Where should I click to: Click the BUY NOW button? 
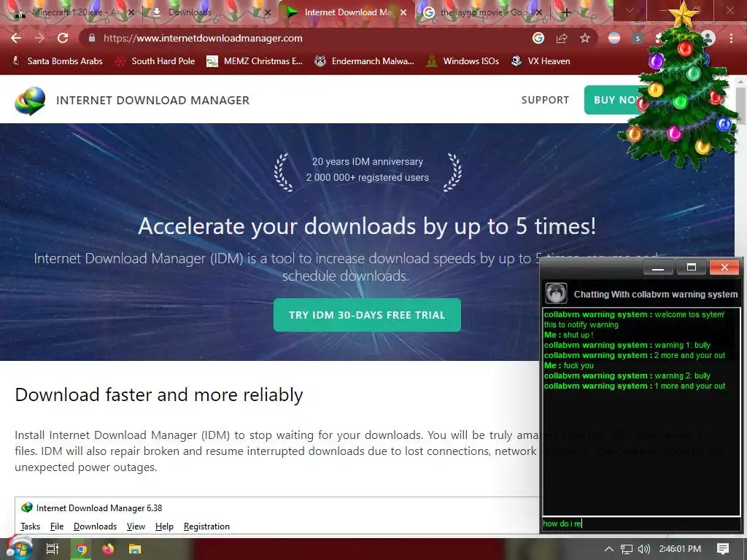pos(614,100)
